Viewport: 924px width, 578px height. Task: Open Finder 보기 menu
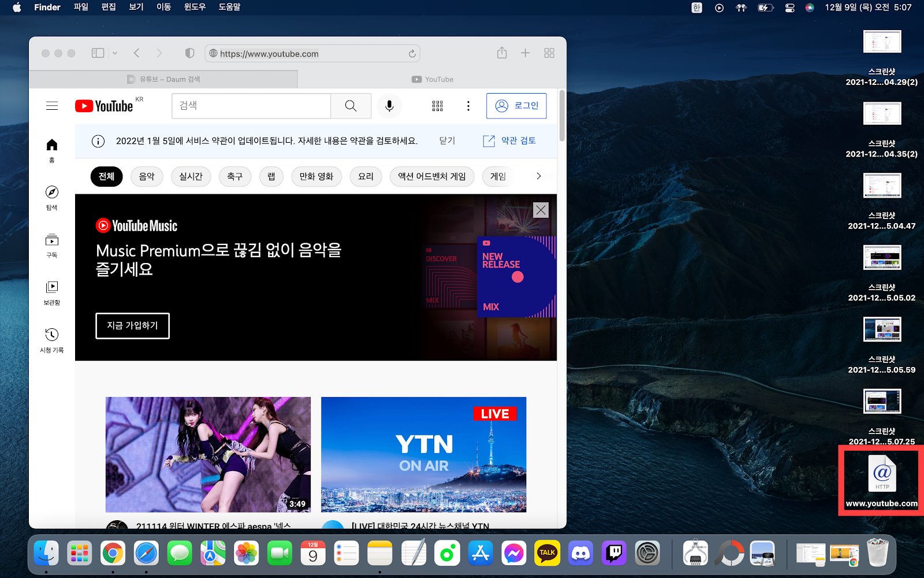[136, 7]
